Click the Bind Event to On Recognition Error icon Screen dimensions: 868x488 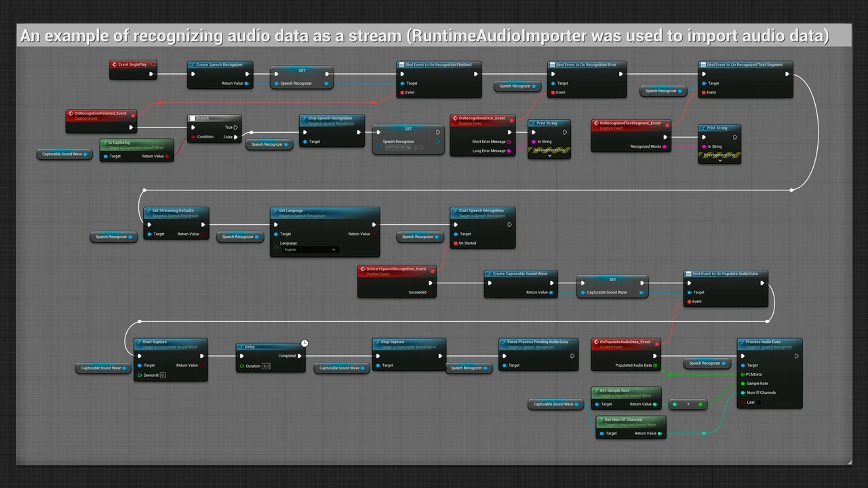click(552, 65)
